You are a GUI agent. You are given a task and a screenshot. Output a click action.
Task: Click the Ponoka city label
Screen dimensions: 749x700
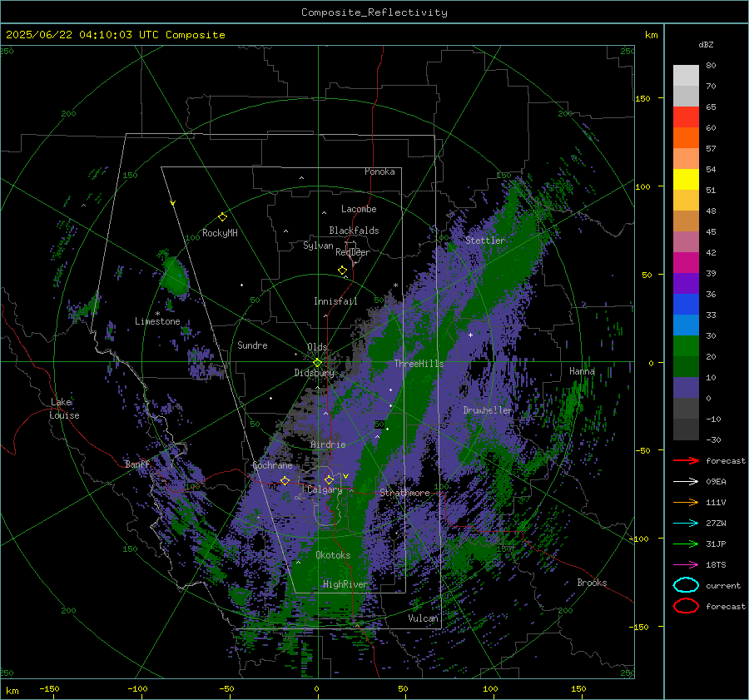pyautogui.click(x=379, y=171)
